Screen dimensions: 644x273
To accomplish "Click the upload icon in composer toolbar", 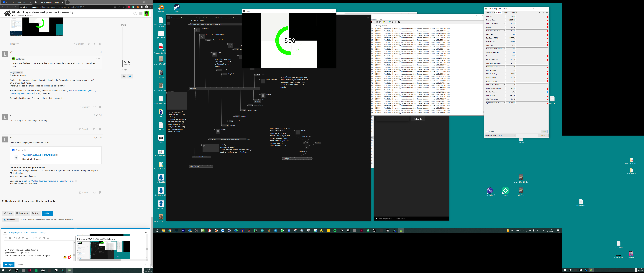I will (x=31, y=238).
